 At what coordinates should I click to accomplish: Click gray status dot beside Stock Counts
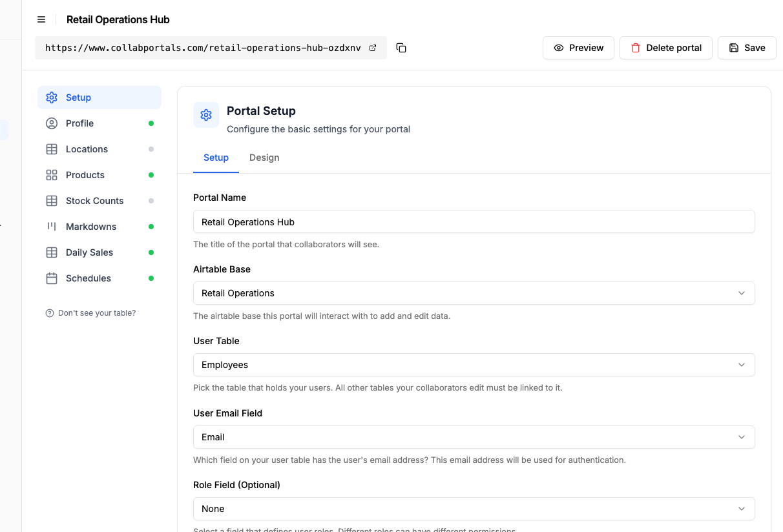[x=151, y=201]
